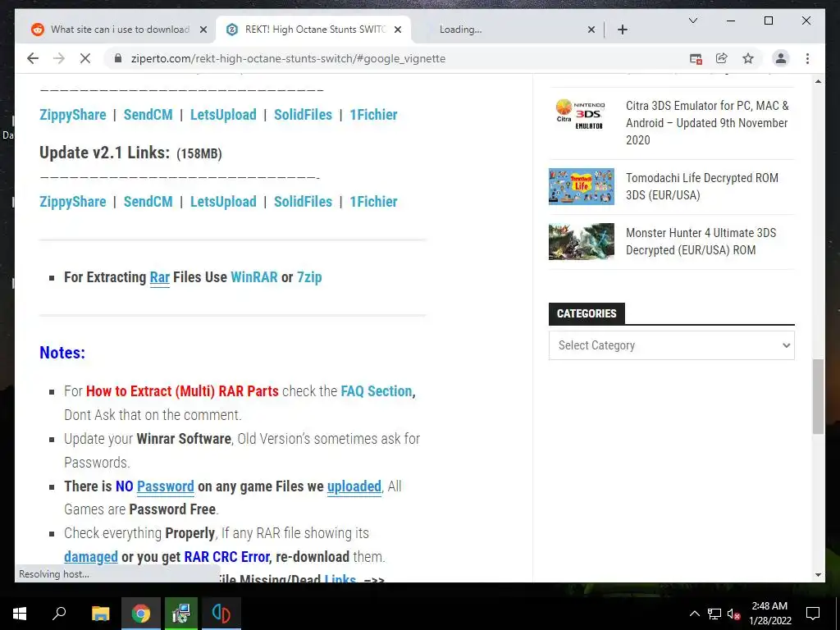The height and width of the screenshot is (630, 840).
Task: Open first-row SendCM link
Action: click(148, 115)
